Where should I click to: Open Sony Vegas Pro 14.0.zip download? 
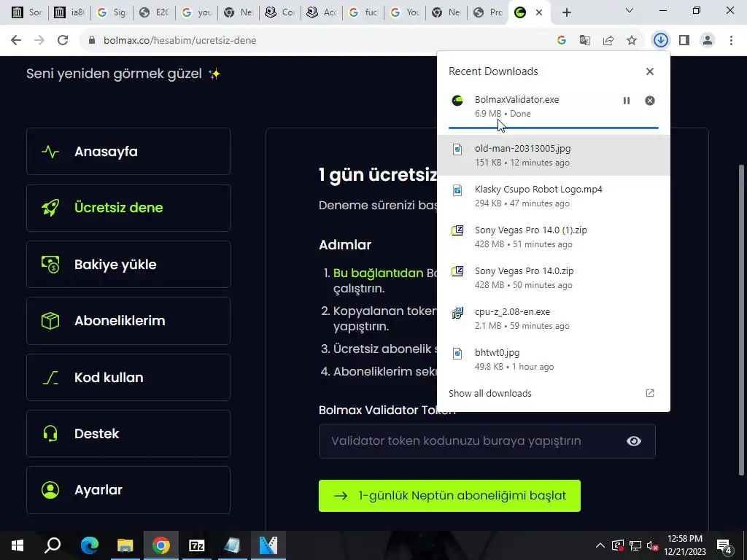[553, 278]
